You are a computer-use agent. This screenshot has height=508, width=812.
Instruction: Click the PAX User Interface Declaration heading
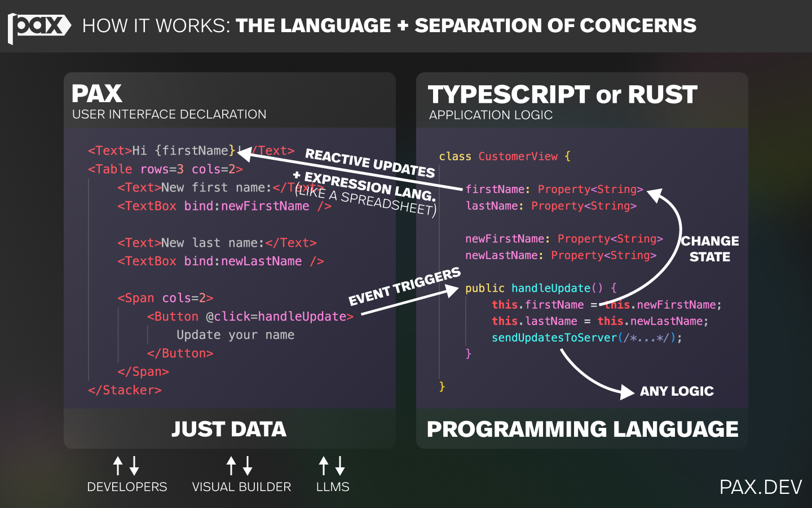pyautogui.click(x=97, y=94)
